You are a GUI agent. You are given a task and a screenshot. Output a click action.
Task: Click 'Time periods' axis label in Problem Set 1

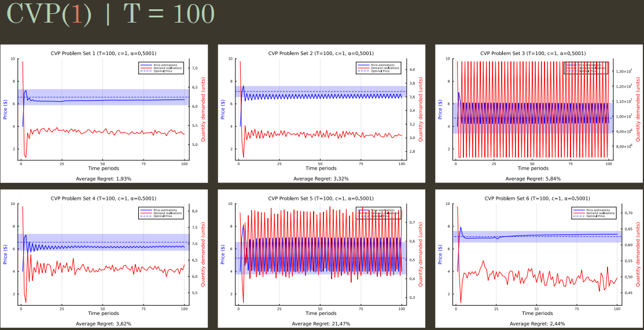(x=103, y=168)
